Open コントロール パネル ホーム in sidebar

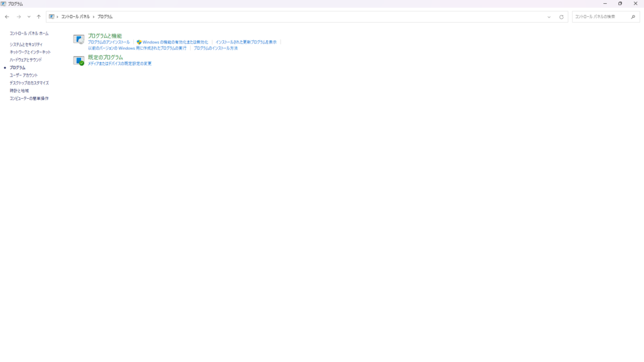[29, 33]
